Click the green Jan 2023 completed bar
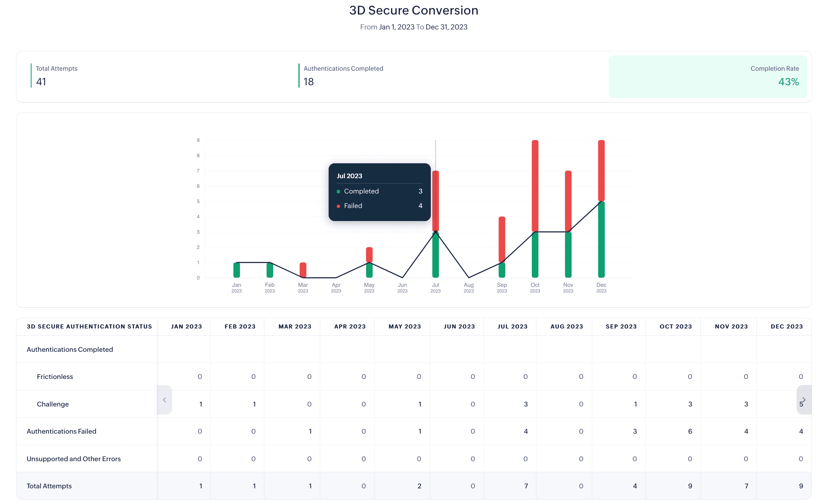Viewport: 831px width, 504px height. pos(236,270)
